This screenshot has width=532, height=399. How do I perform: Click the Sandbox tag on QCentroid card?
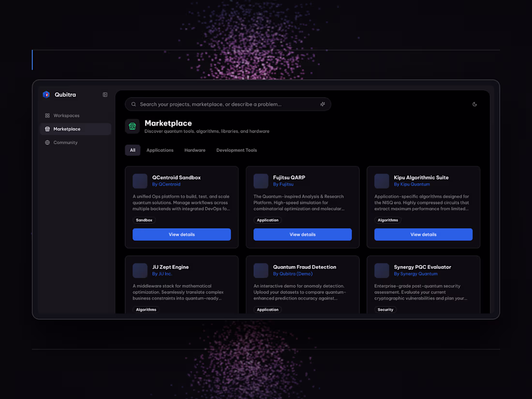point(144,220)
